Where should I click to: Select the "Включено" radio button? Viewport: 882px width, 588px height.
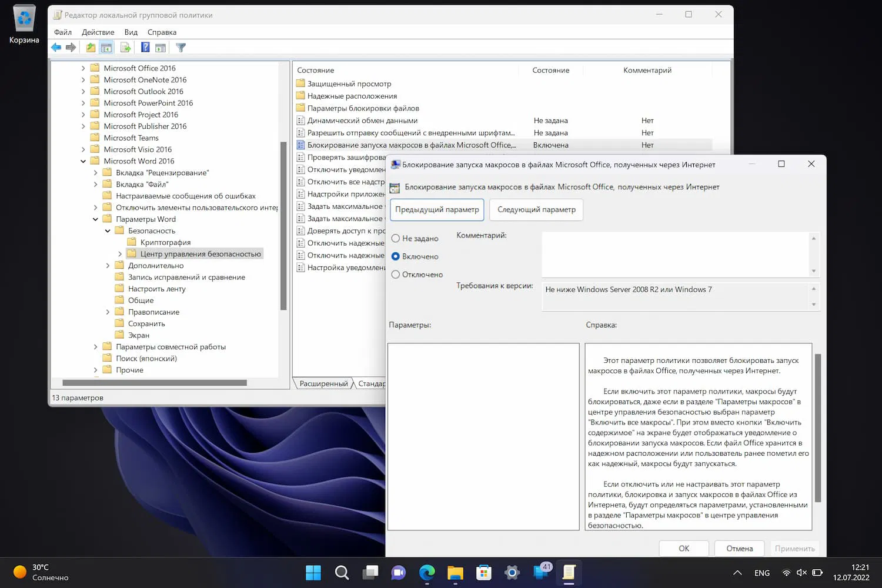point(396,256)
